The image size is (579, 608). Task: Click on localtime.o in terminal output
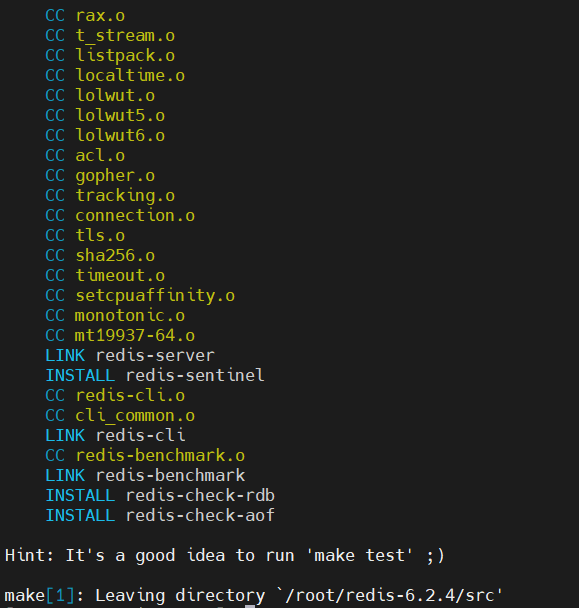pos(130,76)
